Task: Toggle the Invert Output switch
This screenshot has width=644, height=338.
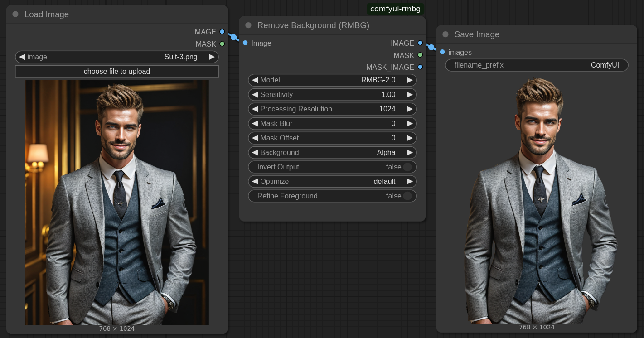Action: [407, 167]
